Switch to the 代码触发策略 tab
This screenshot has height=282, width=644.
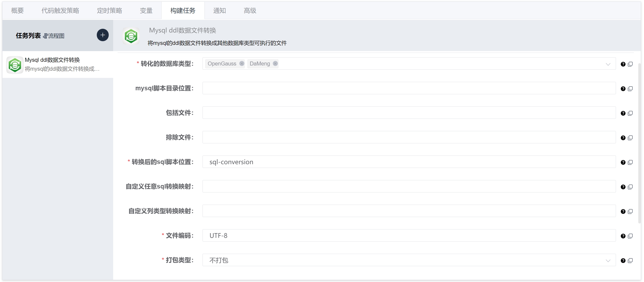[60, 10]
